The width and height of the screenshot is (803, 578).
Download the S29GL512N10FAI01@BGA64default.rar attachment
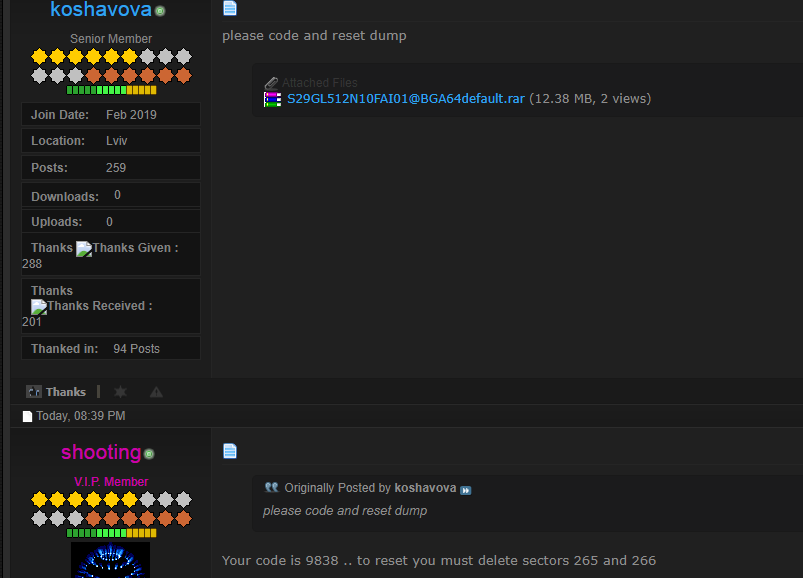click(405, 99)
